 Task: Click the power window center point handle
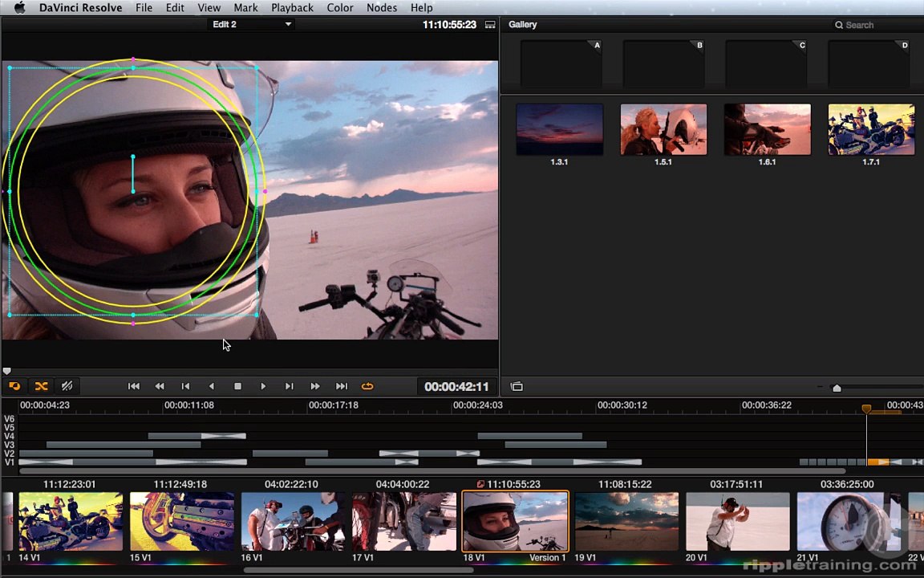[132, 191]
